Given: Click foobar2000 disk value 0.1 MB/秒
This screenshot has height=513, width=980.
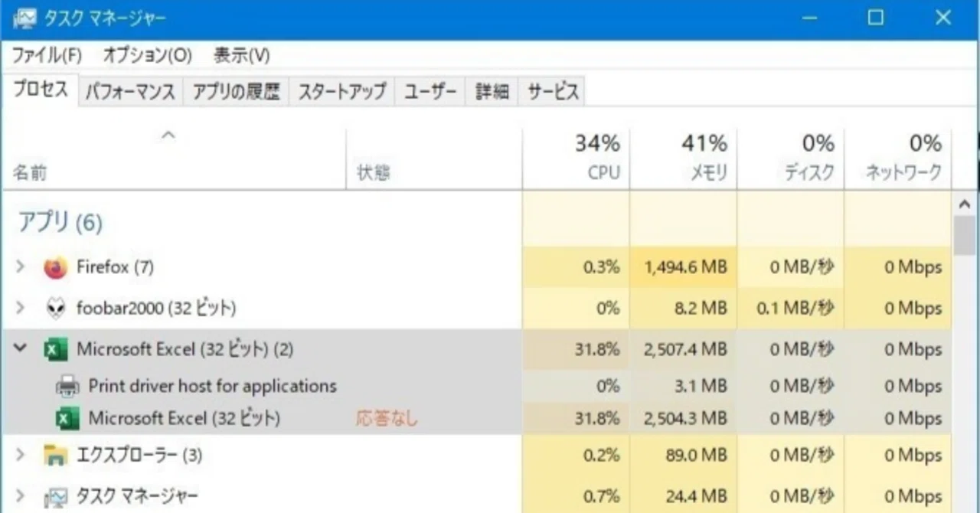Looking at the screenshot, I should pyautogui.click(x=795, y=309).
